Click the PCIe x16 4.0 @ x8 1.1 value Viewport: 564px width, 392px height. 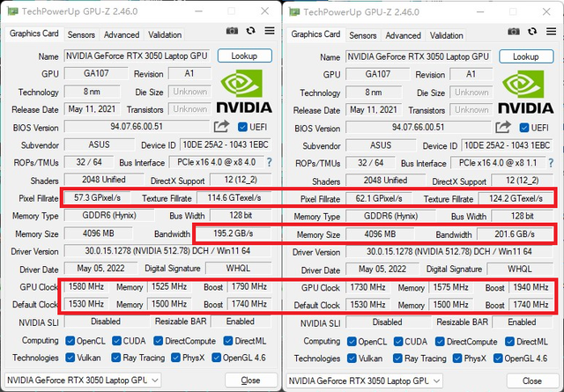pos(498,163)
